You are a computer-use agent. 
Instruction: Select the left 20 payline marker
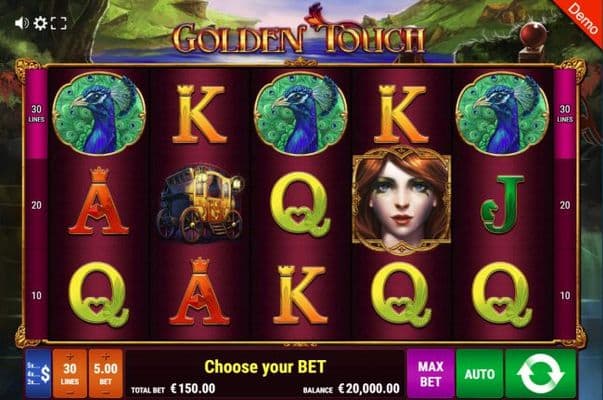[x=37, y=205]
